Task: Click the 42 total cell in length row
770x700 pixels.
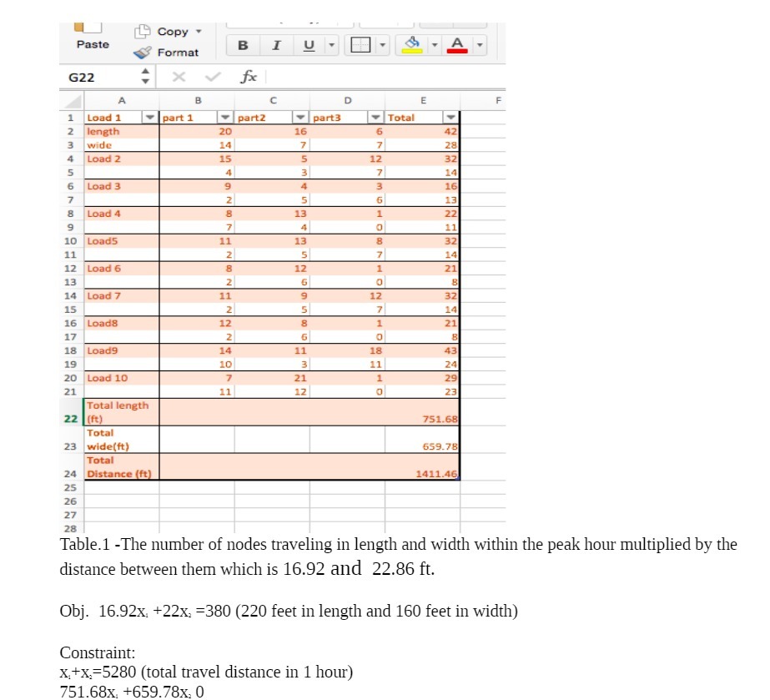Action: click(422, 131)
